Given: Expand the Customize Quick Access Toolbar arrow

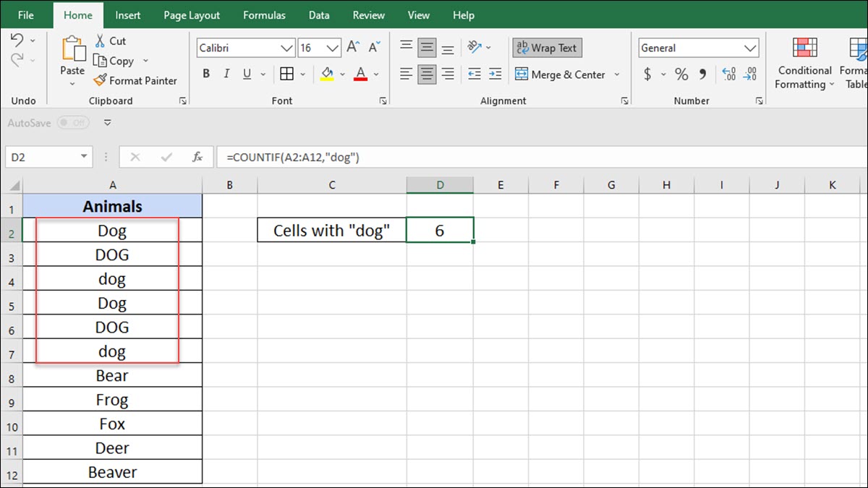Looking at the screenshot, I should click(108, 123).
